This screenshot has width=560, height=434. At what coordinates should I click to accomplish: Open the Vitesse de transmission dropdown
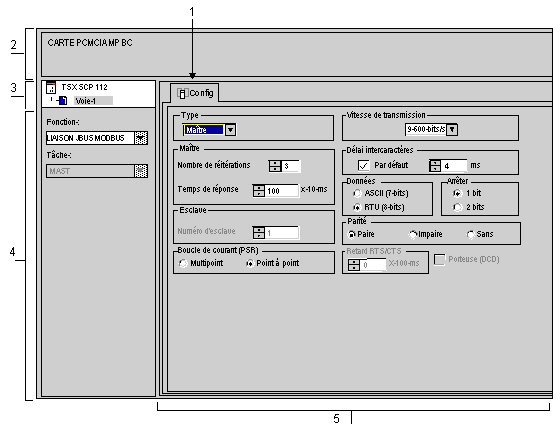[x=452, y=129]
